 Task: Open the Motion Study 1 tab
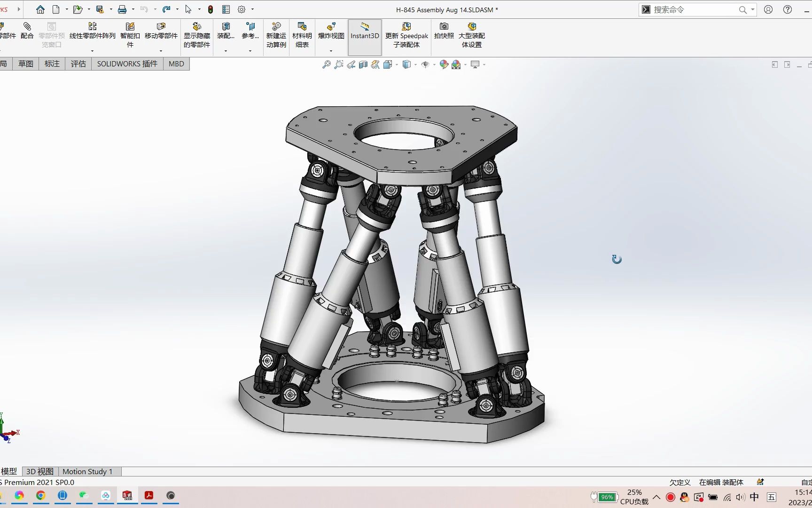click(88, 471)
